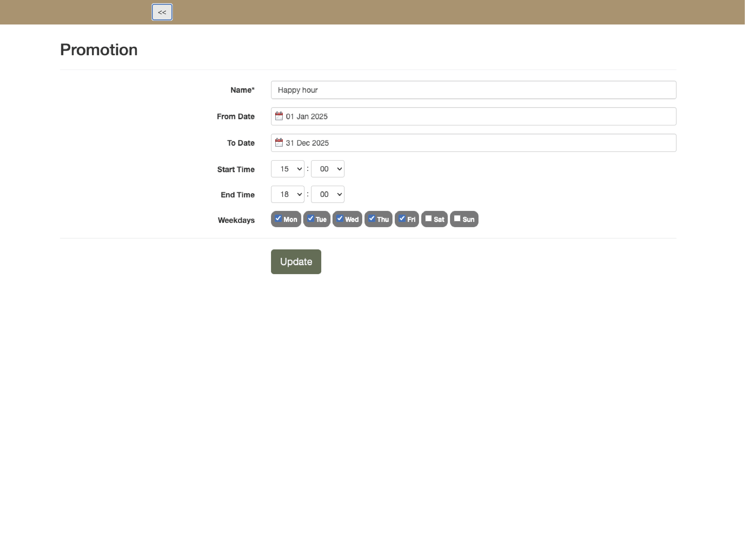Open the Start Time minute dropdown
This screenshot has height=560, width=745.
pyautogui.click(x=327, y=169)
